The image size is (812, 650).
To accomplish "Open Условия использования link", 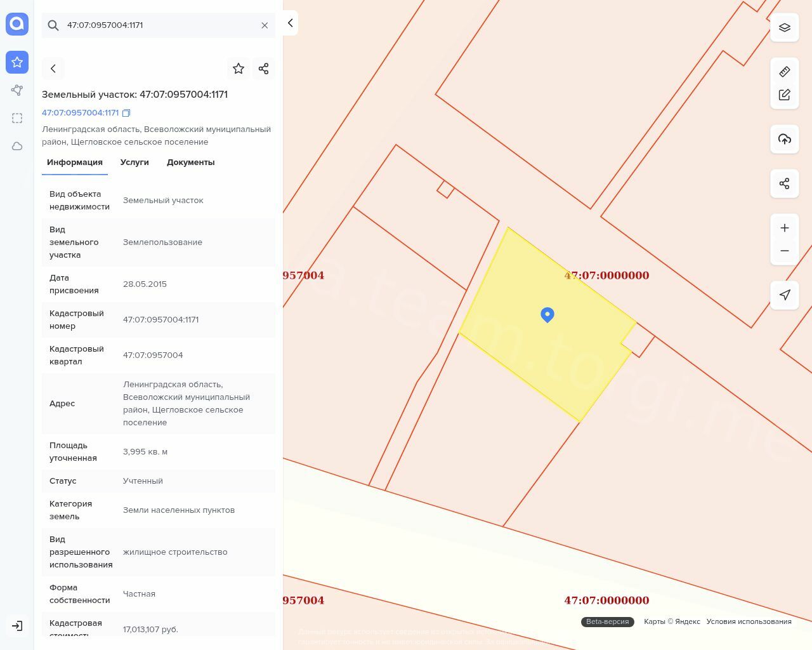I will coord(749,621).
